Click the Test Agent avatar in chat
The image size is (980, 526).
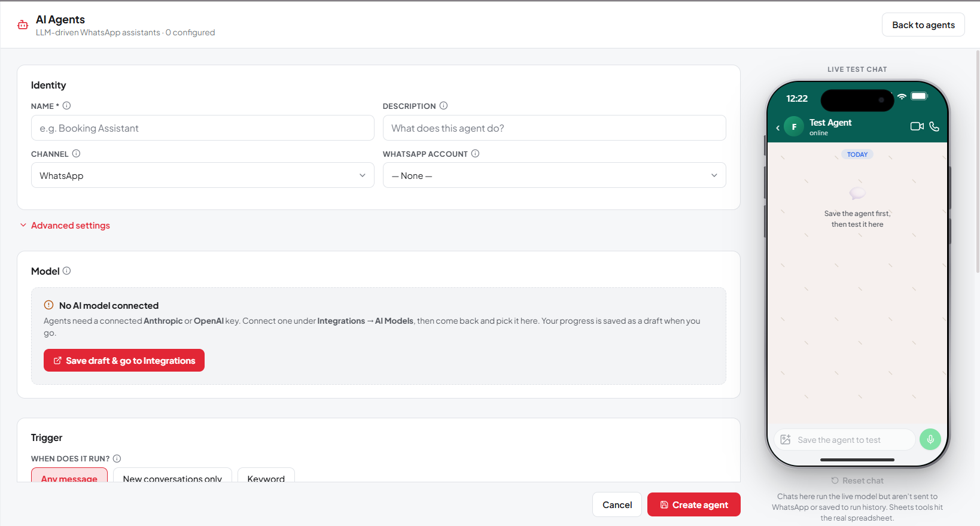794,127
